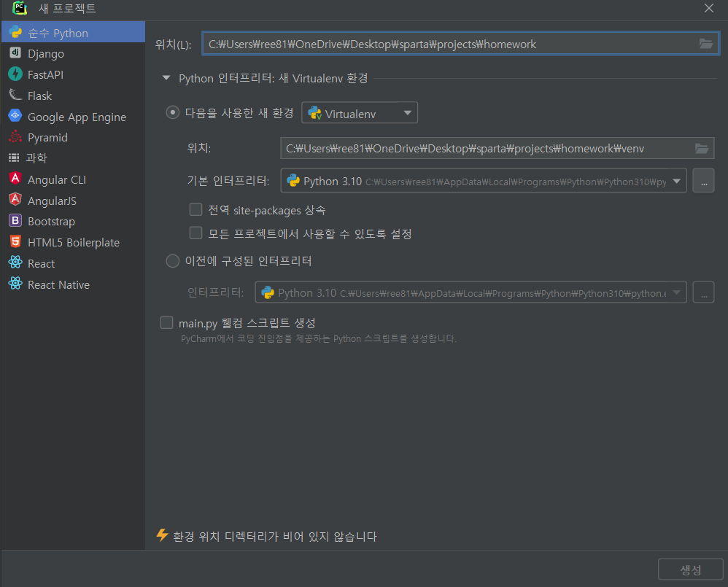The width and height of the screenshot is (728, 587).
Task: Click the React atom icon
Action: coord(15,263)
